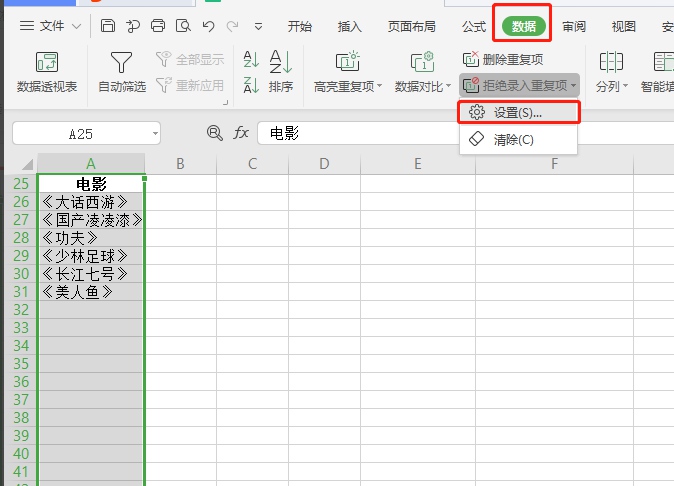674x486 pixels.
Task: Click the Undo arrow
Action: click(x=208, y=27)
